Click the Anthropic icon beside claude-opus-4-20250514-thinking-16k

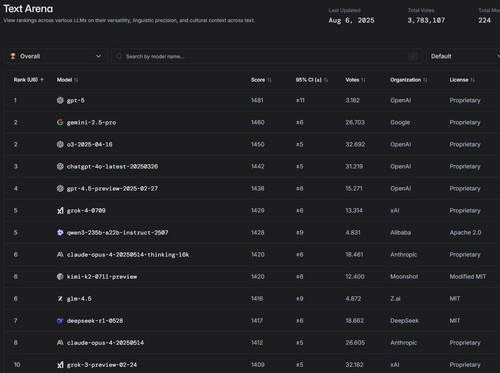click(60, 254)
